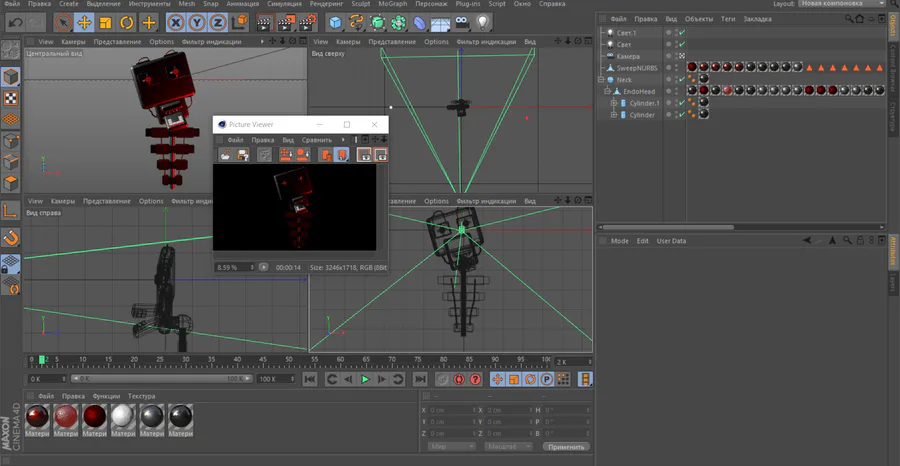Image resolution: width=900 pixels, height=466 pixels.
Task: Select the Scale tool in top toolbar
Action: click(105, 22)
